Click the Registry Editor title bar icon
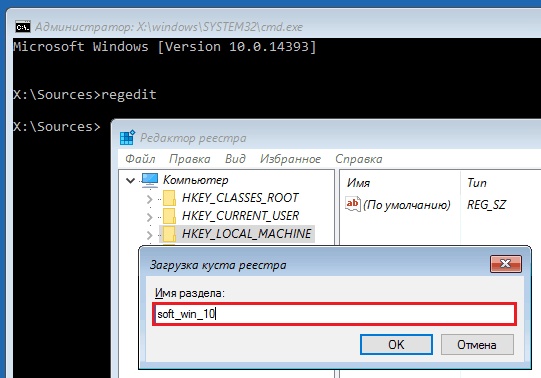This screenshot has height=378, width=541. [127, 138]
